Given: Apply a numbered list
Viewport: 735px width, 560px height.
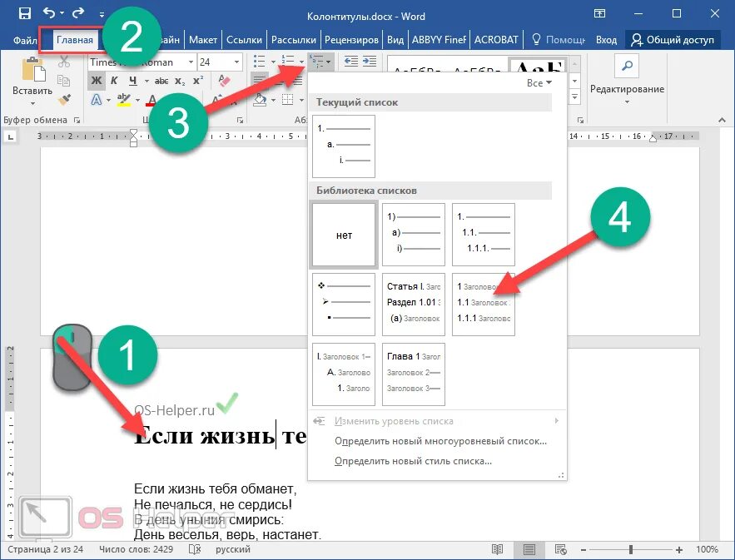Looking at the screenshot, I should tap(287, 62).
